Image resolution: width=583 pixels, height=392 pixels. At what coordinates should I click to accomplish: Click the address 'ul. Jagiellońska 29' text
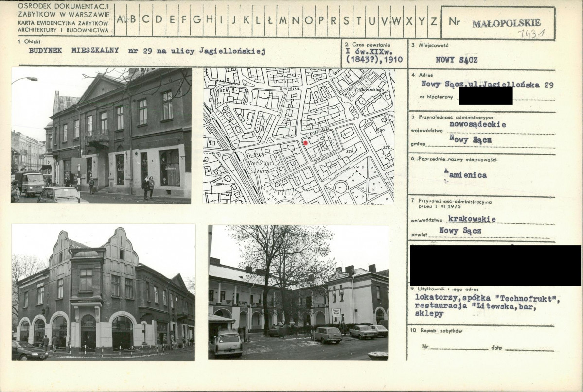point(487,85)
